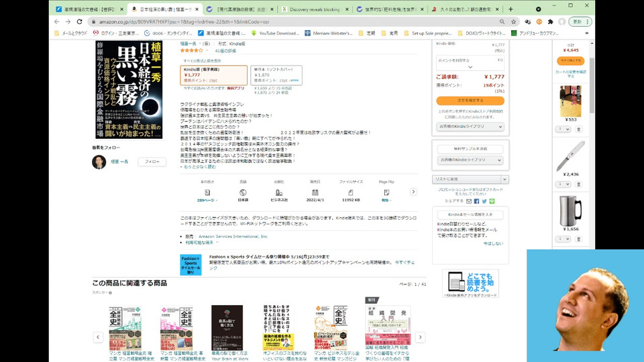Click the orange confirm order button

click(470, 101)
